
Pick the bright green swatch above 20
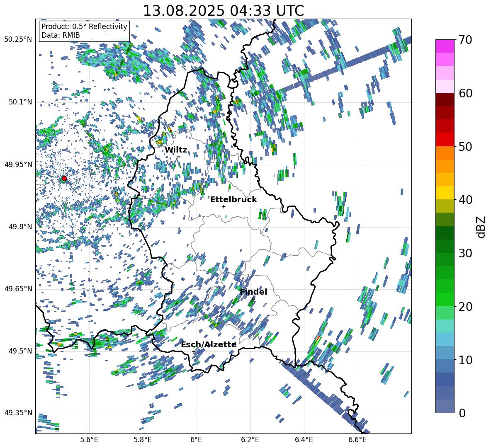[x=445, y=299]
